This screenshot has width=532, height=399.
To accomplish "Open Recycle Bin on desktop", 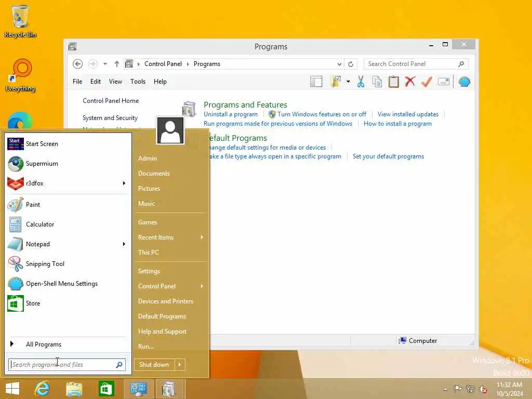I will pos(20,21).
